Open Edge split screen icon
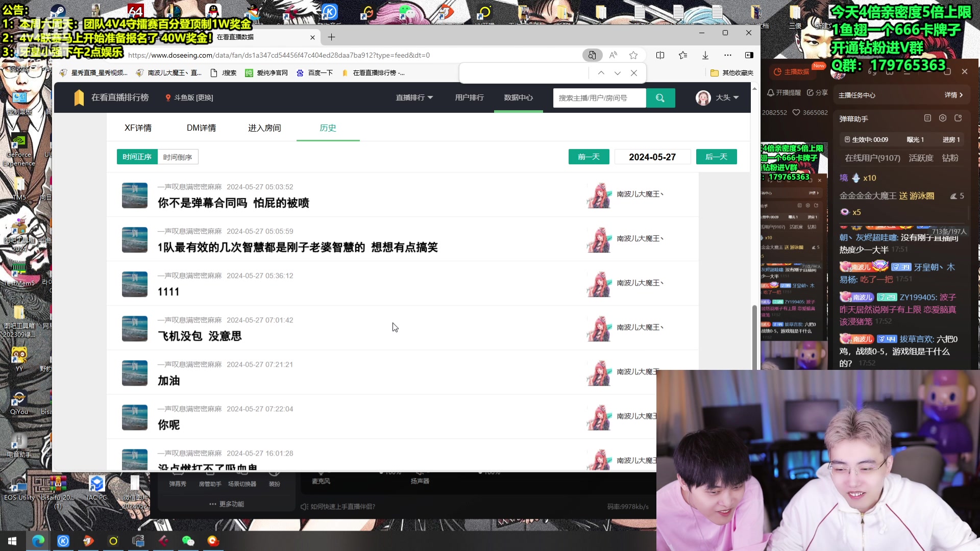980x551 pixels. pos(660,55)
